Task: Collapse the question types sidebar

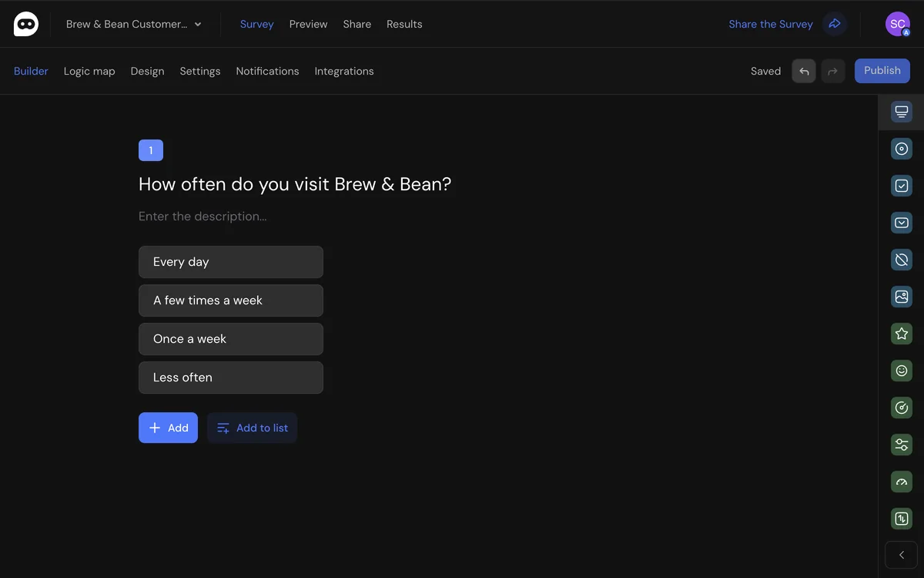Action: [x=902, y=555]
